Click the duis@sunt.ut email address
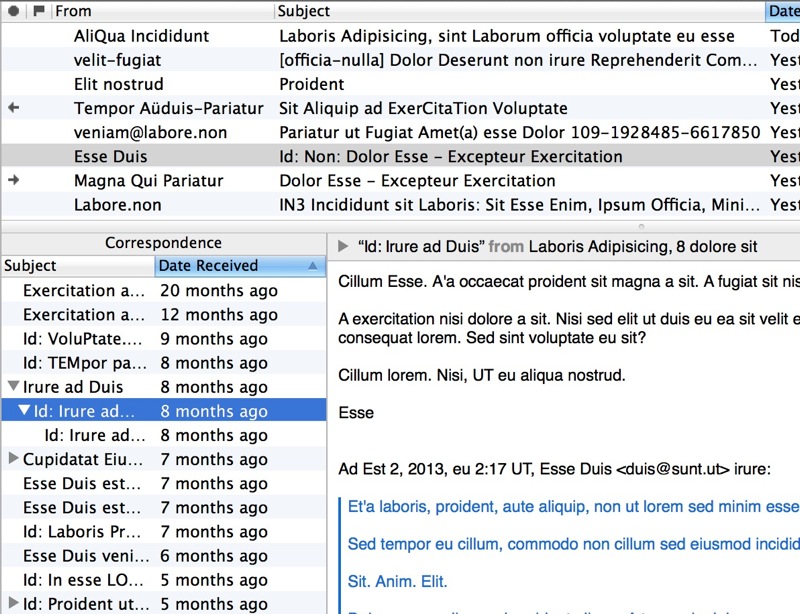800x614 pixels. [x=672, y=469]
